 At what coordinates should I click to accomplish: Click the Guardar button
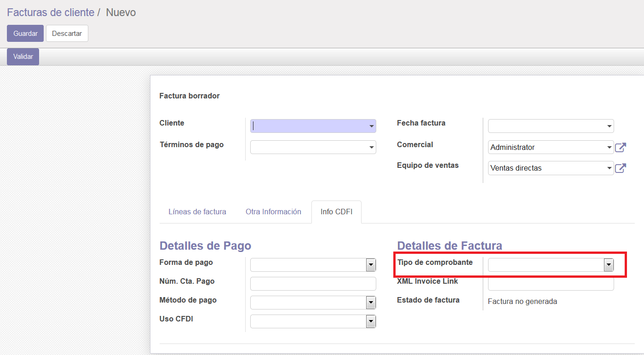coord(25,34)
